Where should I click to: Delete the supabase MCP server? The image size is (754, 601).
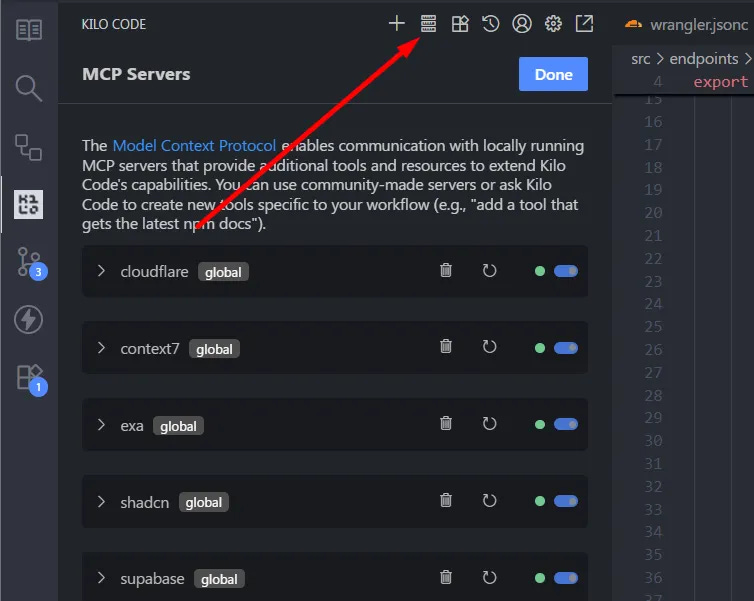tap(446, 577)
